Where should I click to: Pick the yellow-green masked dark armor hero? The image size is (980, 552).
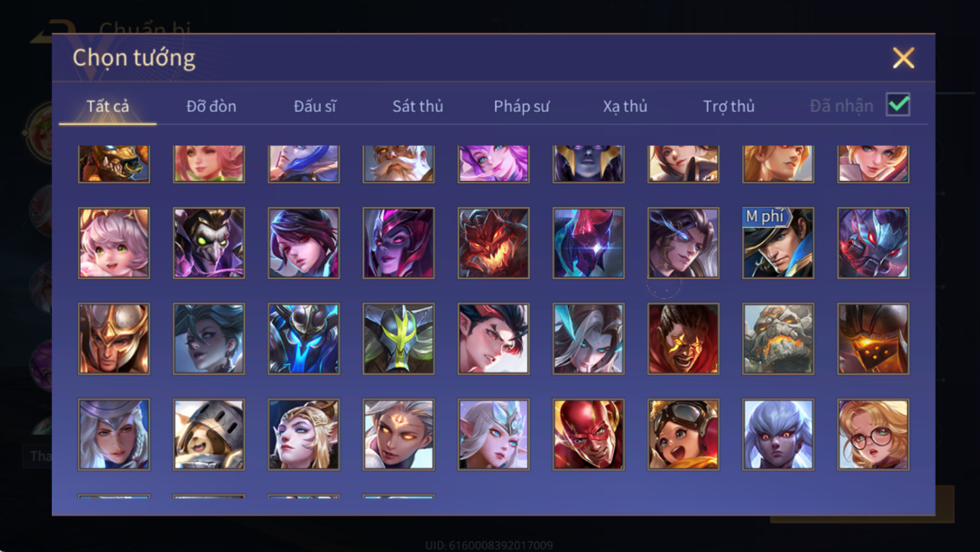pyautogui.click(x=398, y=339)
